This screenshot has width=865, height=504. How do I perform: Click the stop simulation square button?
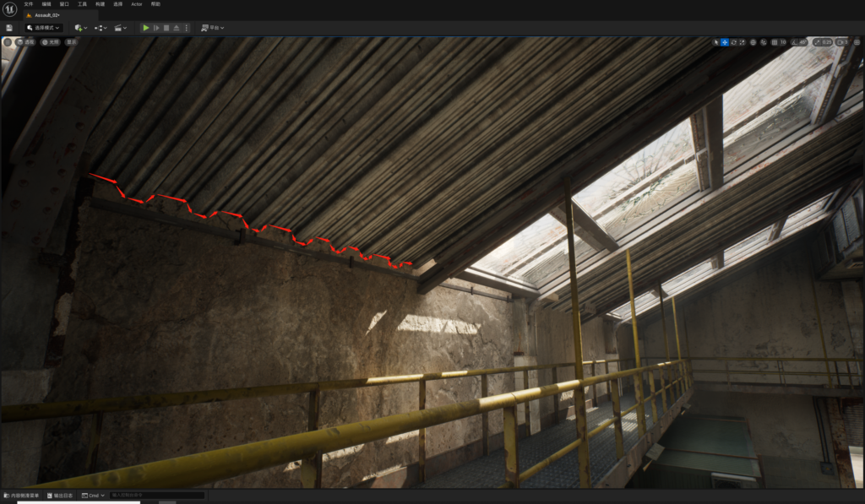[166, 28]
